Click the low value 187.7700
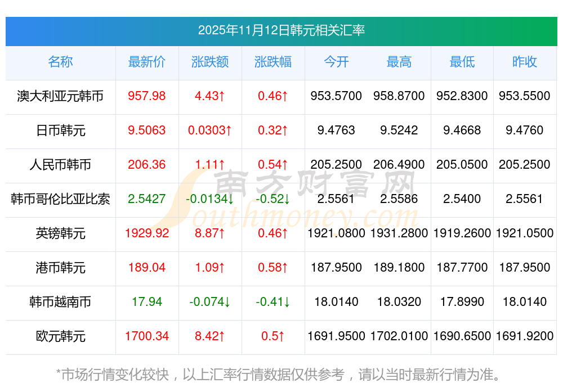Screen dimensions: 563x392 click(x=462, y=268)
